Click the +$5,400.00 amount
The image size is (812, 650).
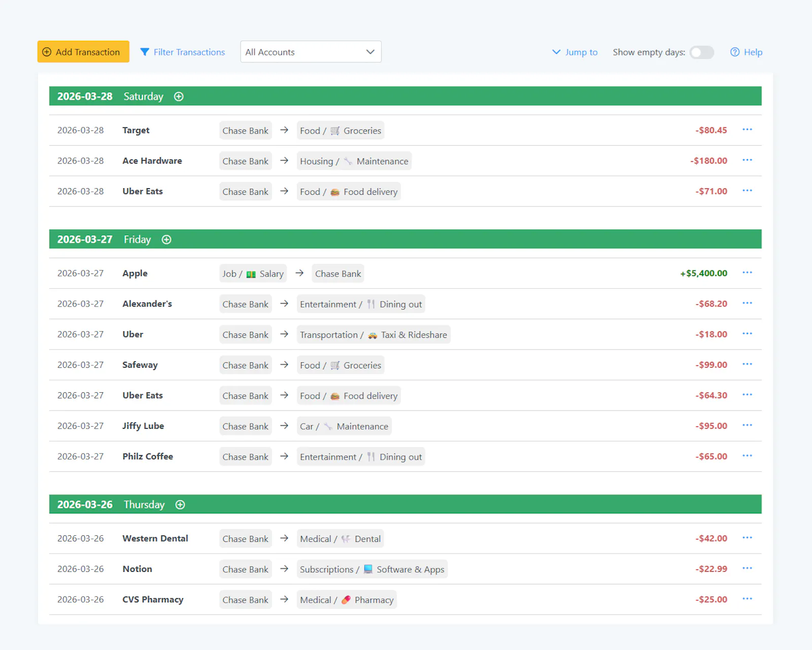pos(703,273)
